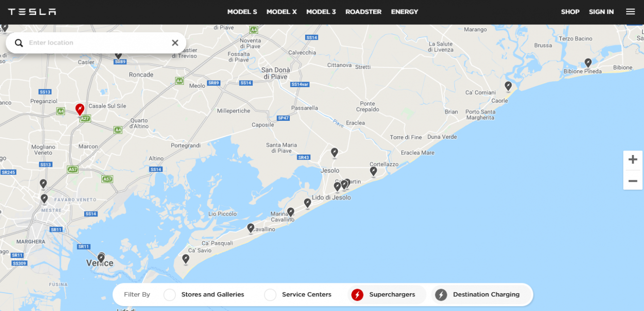This screenshot has width=644, height=311.
Task: Clear the location search field
Action: pyautogui.click(x=175, y=43)
